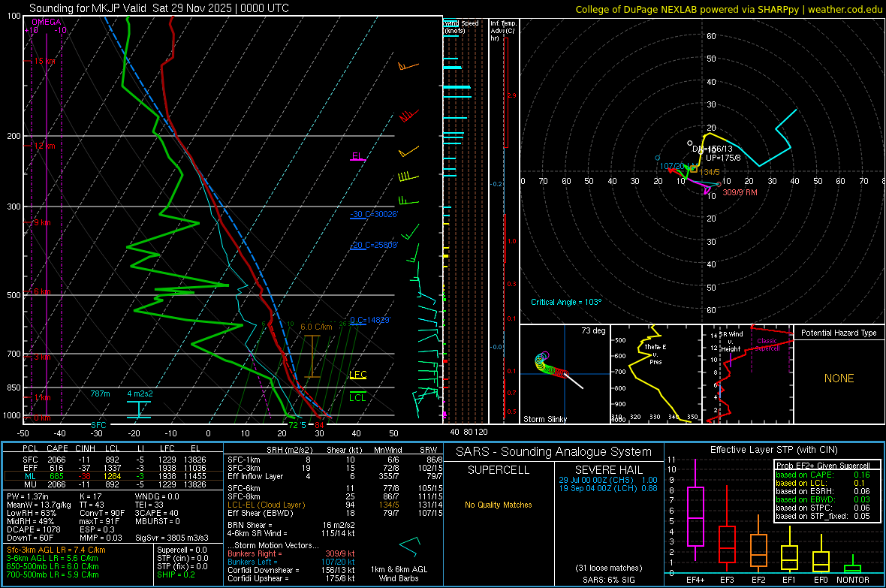Click the magenta "Classic Supercell" label

pos(767,345)
